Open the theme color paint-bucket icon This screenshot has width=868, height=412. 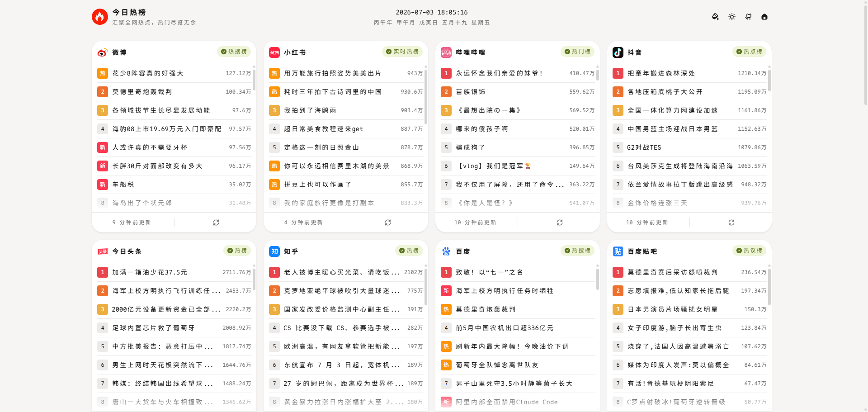[715, 17]
